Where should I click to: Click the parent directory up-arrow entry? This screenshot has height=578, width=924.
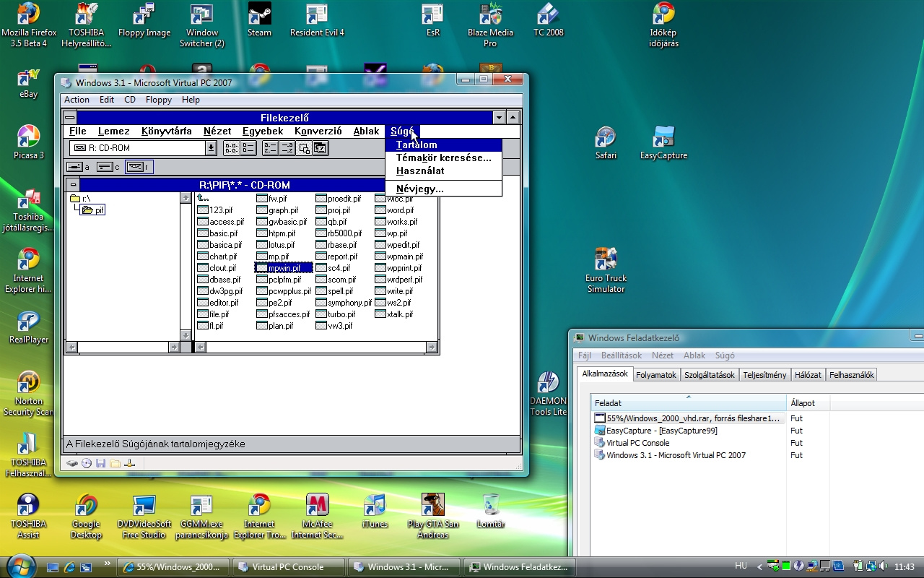tap(204, 199)
